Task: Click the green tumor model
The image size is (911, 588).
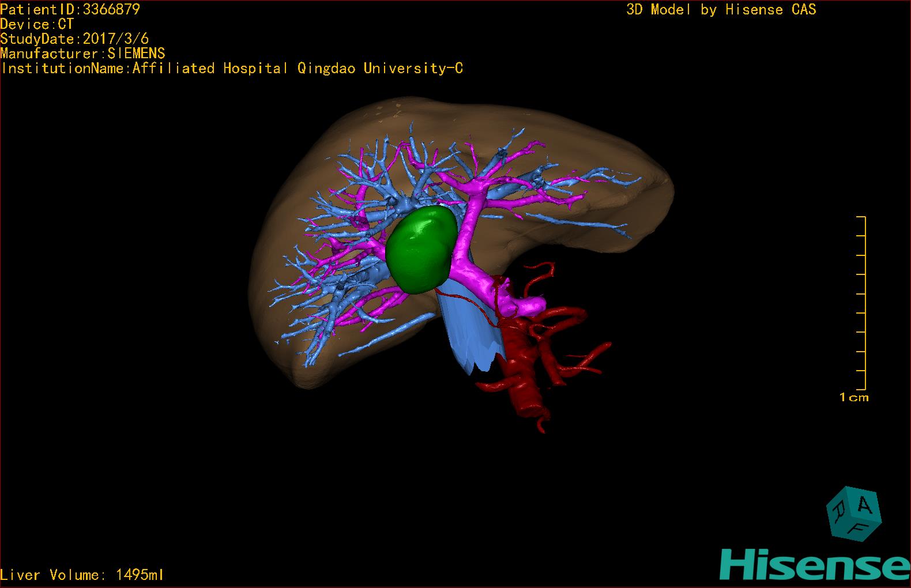Action: 421,250
